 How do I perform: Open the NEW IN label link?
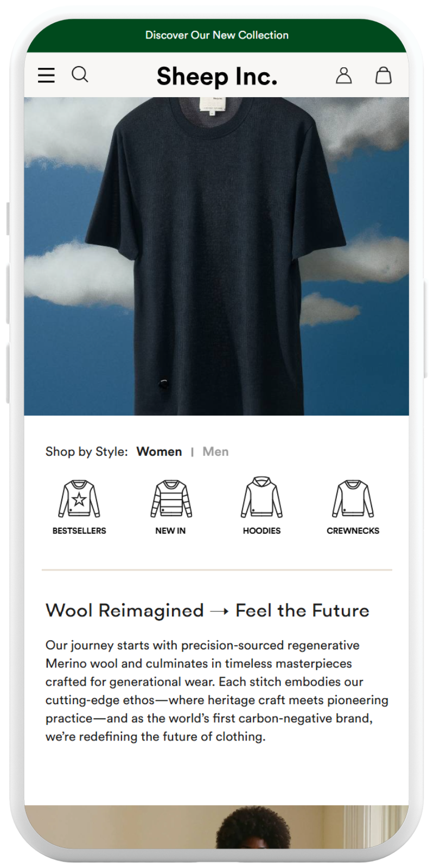click(170, 531)
